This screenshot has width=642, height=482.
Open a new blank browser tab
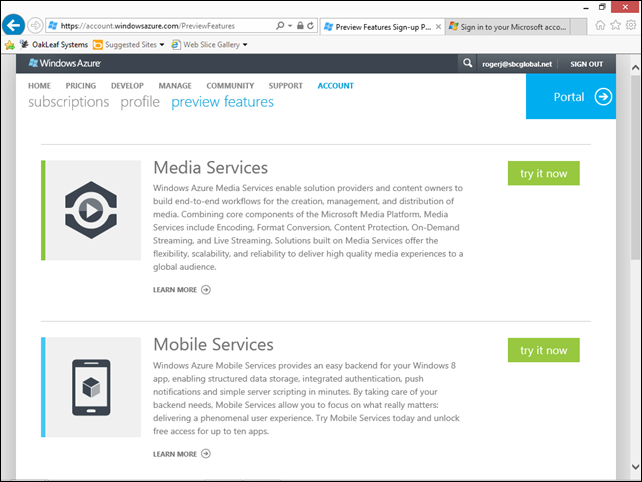[x=578, y=27]
